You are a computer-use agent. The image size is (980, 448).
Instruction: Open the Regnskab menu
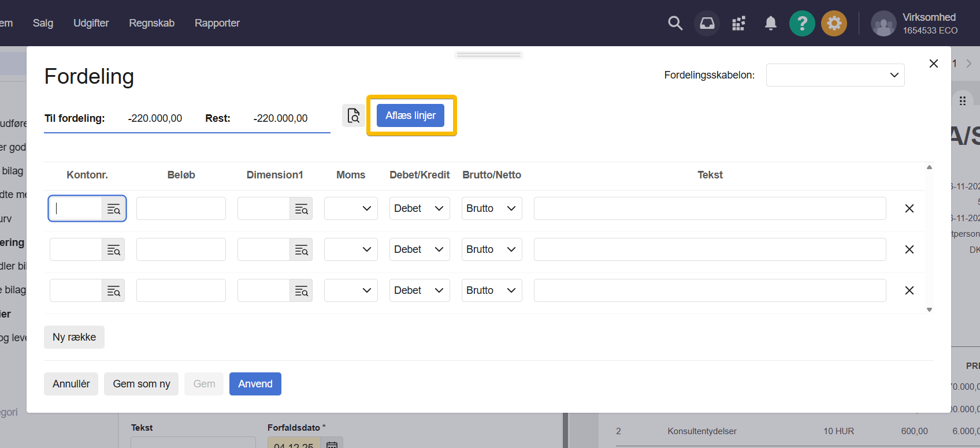151,23
